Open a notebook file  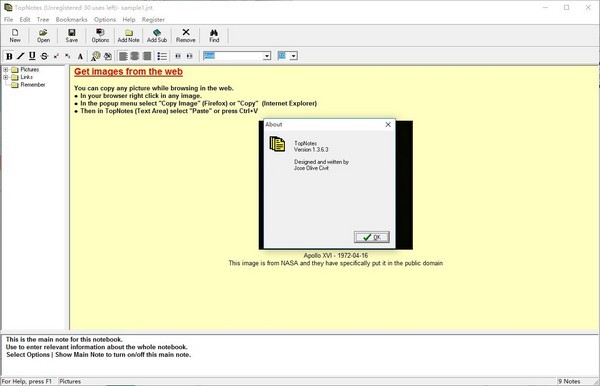[x=43, y=36]
